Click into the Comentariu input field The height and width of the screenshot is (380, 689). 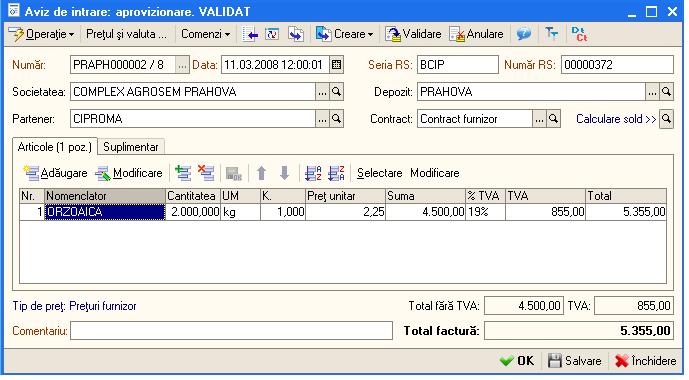pyautogui.click(x=231, y=331)
